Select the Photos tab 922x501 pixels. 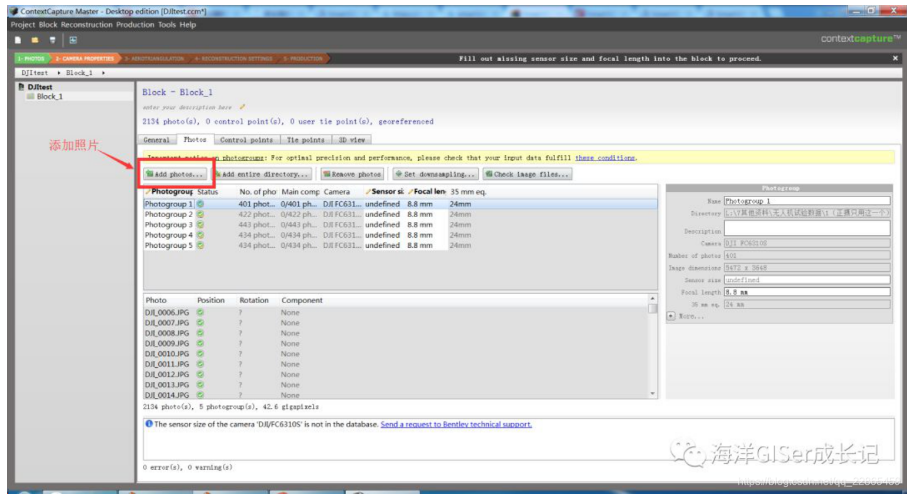click(195, 139)
